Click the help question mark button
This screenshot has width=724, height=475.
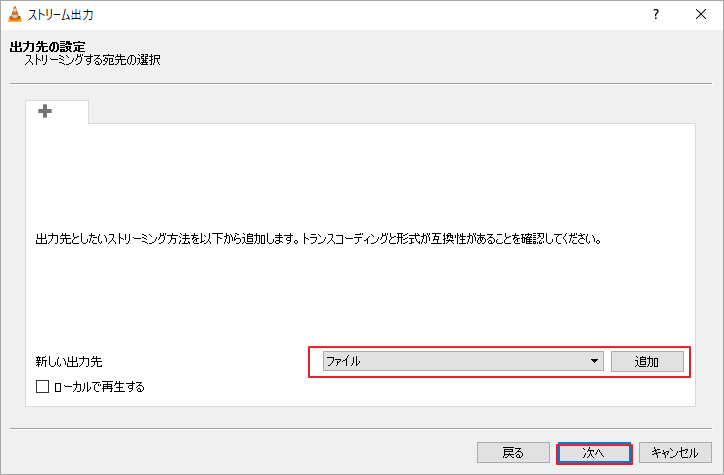tap(656, 14)
